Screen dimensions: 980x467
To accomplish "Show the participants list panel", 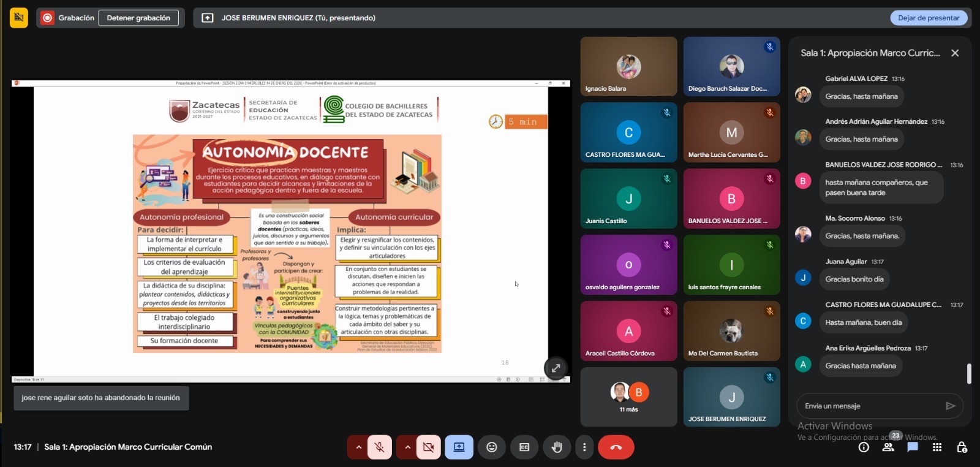I will pos(888,447).
